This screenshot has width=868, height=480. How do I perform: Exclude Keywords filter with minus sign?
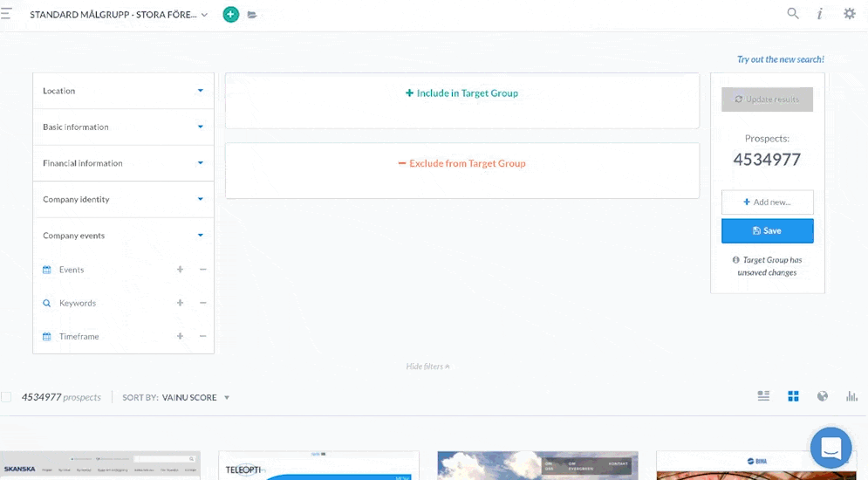coord(203,303)
